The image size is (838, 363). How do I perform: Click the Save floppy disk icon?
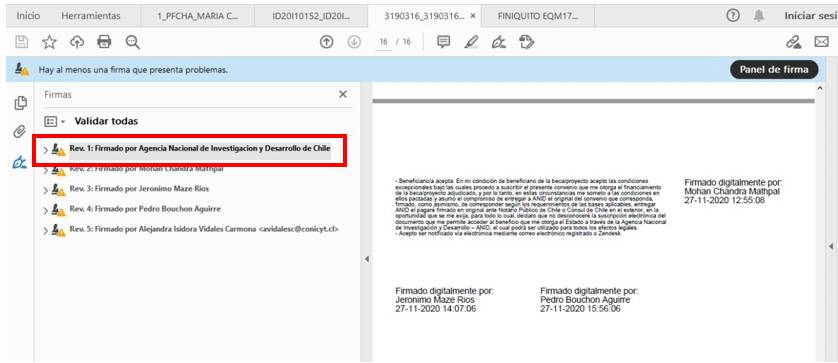click(x=22, y=42)
